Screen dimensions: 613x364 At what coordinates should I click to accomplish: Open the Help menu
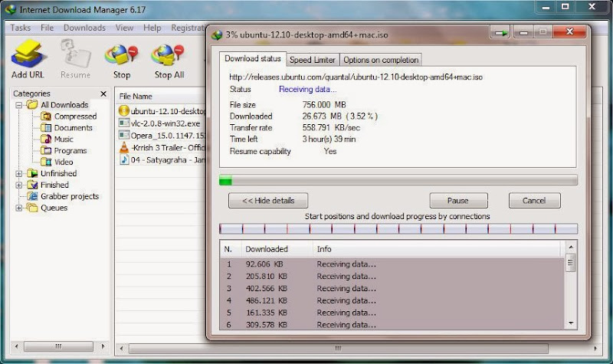152,28
